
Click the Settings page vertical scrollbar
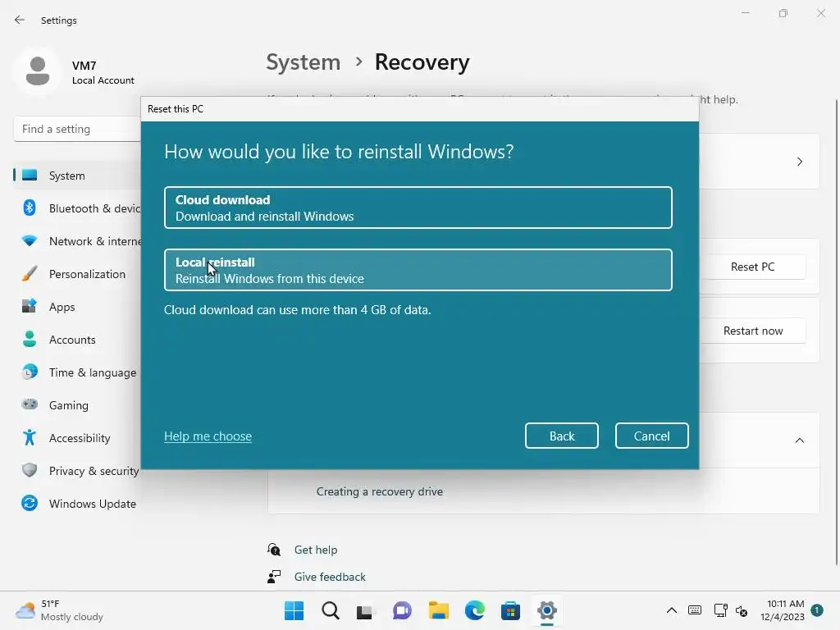click(836, 332)
